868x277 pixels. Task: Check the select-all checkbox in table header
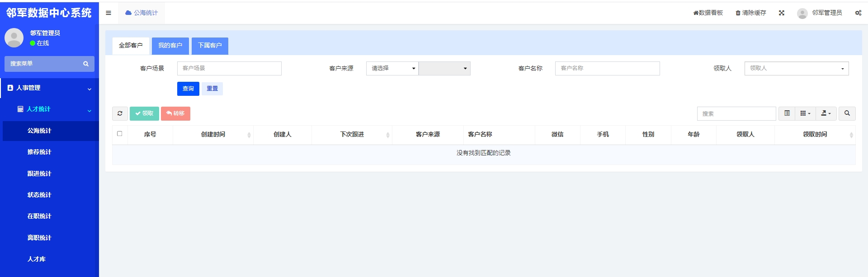coord(120,134)
